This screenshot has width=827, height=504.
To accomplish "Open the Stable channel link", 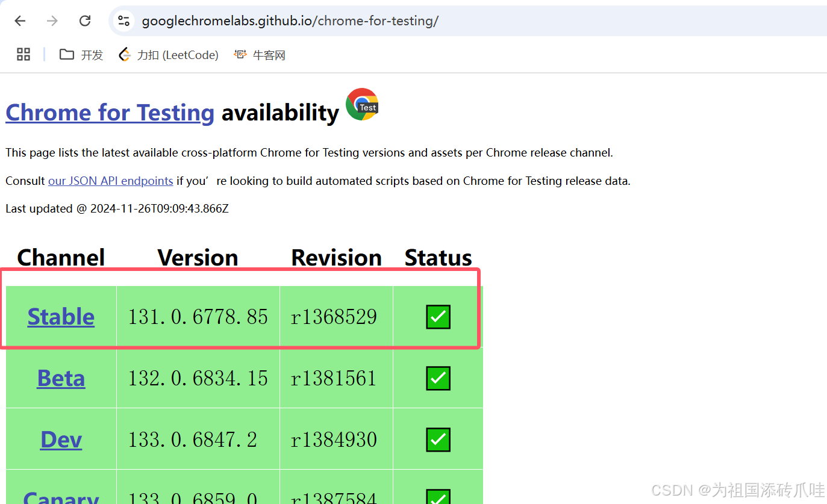I will (61, 316).
